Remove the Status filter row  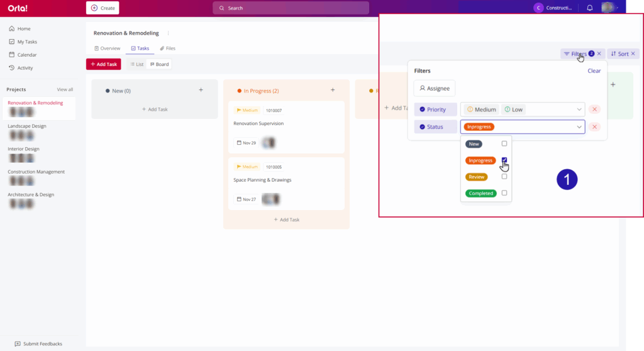coord(594,127)
